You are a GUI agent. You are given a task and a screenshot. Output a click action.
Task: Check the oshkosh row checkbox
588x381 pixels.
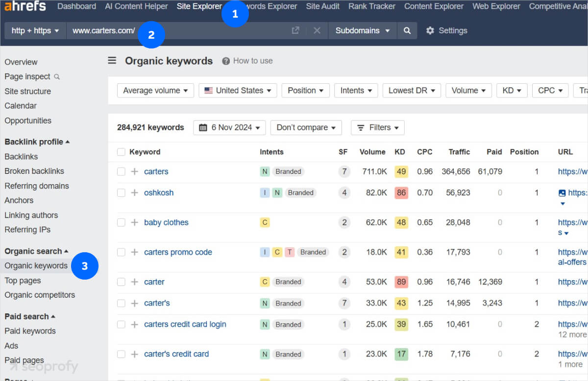tap(121, 192)
